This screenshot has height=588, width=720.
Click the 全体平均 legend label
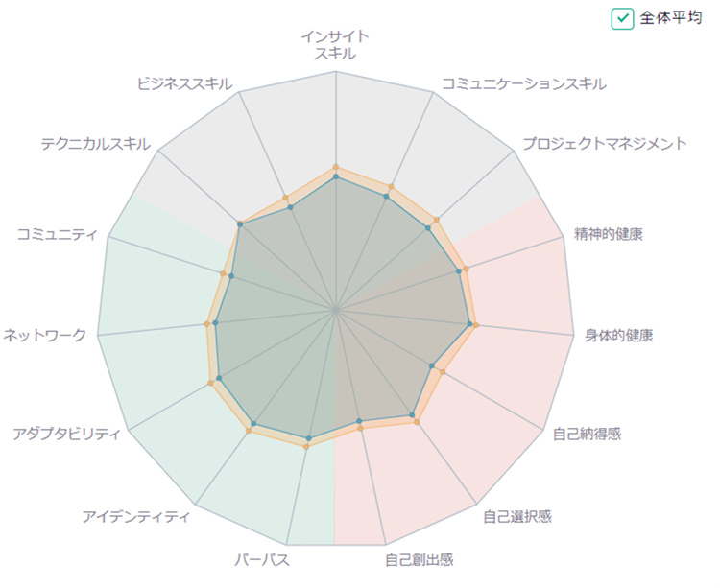pyautogui.click(x=670, y=18)
